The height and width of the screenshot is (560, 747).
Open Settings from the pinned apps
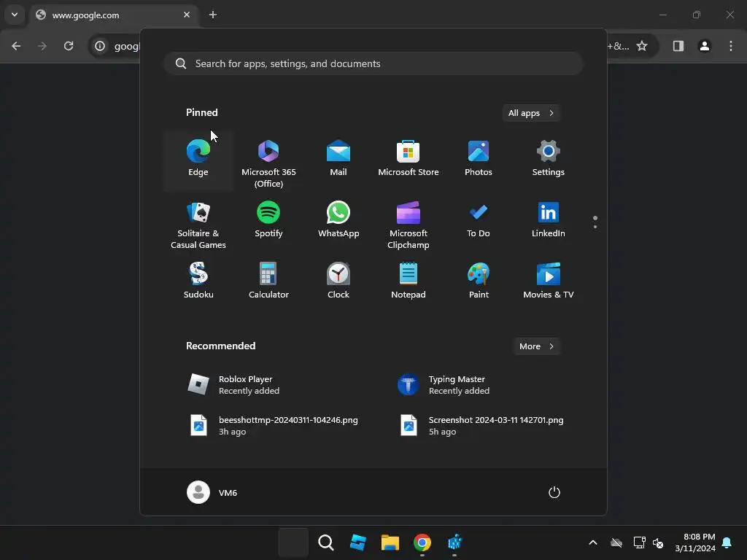point(549,160)
